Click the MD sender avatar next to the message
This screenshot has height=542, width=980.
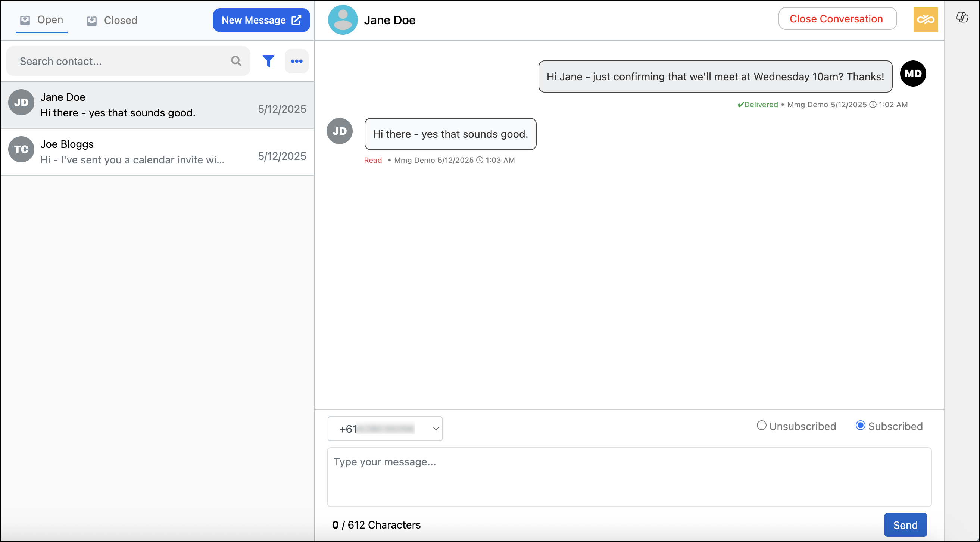[x=913, y=73]
